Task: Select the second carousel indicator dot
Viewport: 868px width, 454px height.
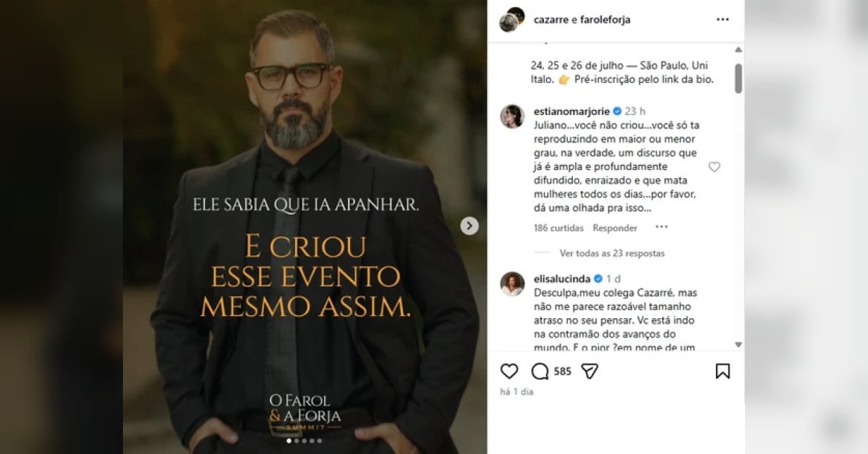Action: [x=297, y=440]
